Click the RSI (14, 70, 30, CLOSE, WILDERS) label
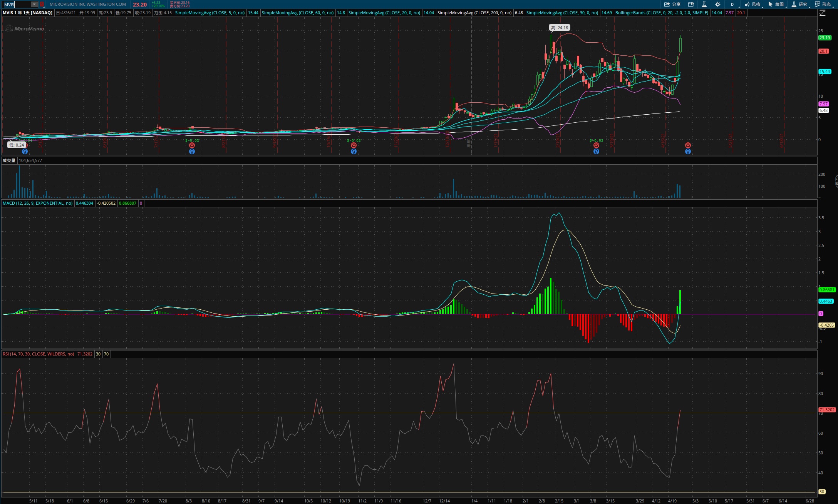 39,354
